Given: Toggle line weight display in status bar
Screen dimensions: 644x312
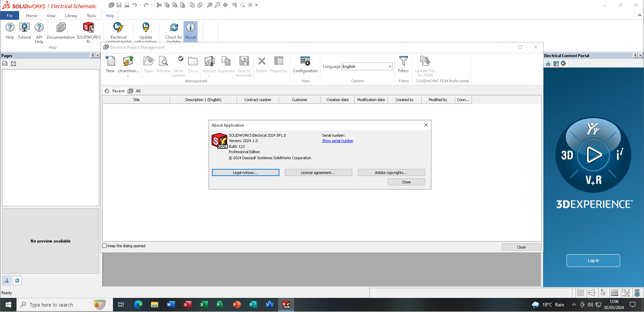Looking at the screenshot, I should click(x=614, y=293).
